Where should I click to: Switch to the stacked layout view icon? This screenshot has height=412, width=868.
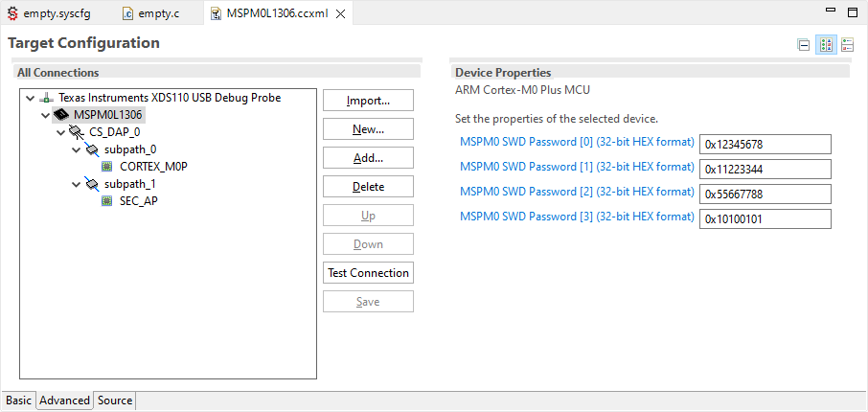[847, 45]
